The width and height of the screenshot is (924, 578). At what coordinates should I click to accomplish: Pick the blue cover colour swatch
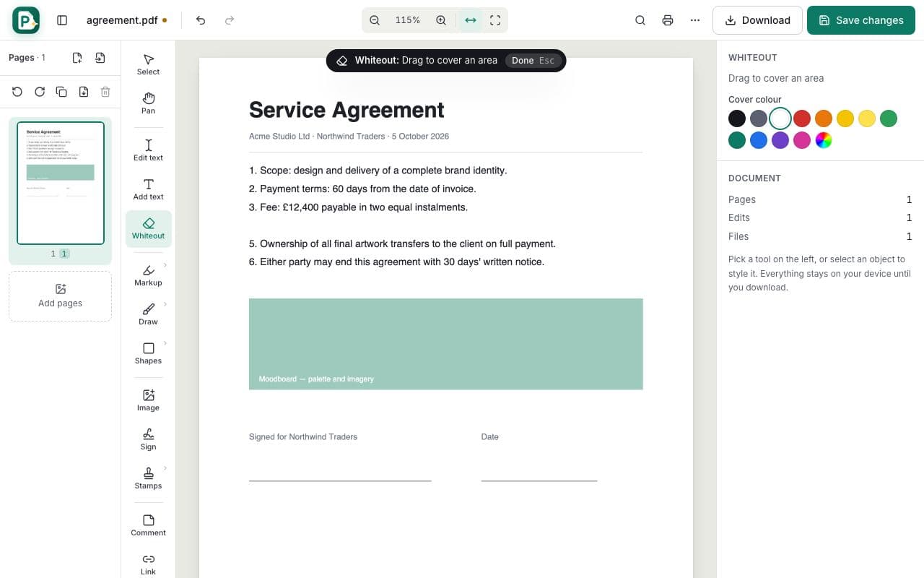click(759, 140)
